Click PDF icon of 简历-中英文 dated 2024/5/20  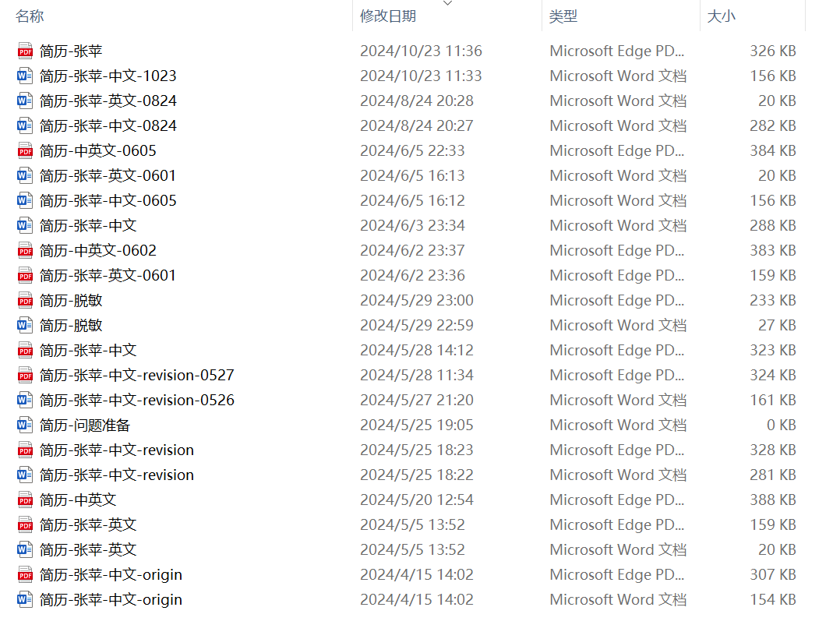[x=25, y=500]
